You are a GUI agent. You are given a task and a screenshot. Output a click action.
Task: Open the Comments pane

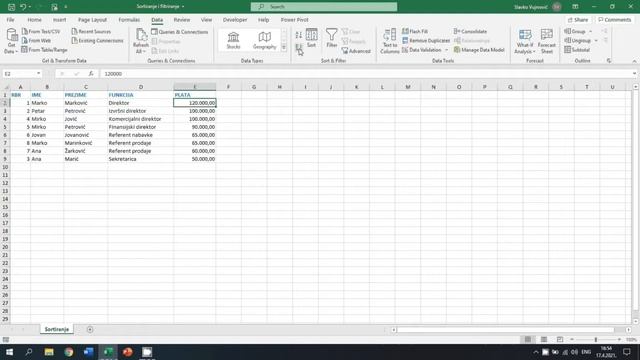tap(614, 20)
